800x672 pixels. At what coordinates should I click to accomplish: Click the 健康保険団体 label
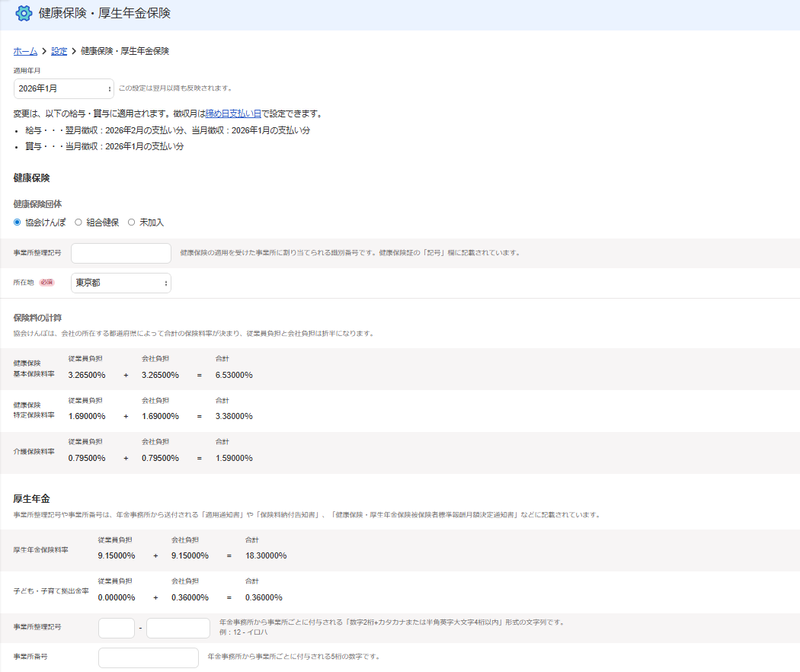point(37,204)
